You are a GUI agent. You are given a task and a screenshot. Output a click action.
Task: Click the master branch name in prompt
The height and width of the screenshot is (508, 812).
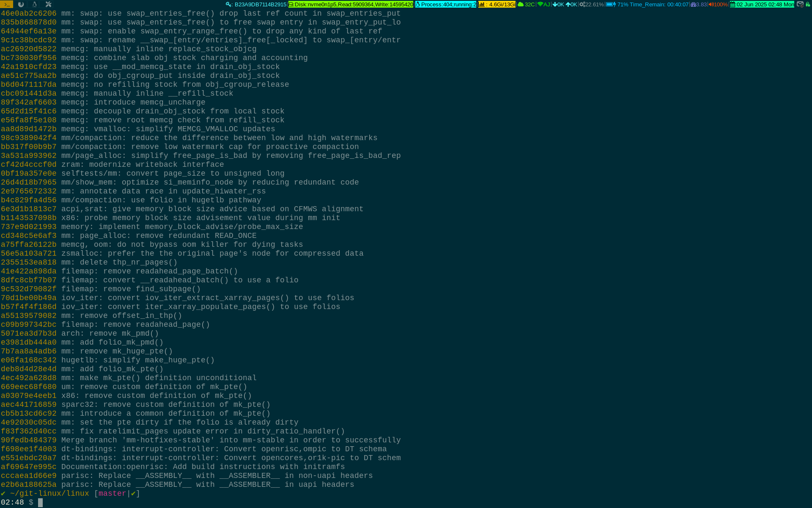point(112,494)
